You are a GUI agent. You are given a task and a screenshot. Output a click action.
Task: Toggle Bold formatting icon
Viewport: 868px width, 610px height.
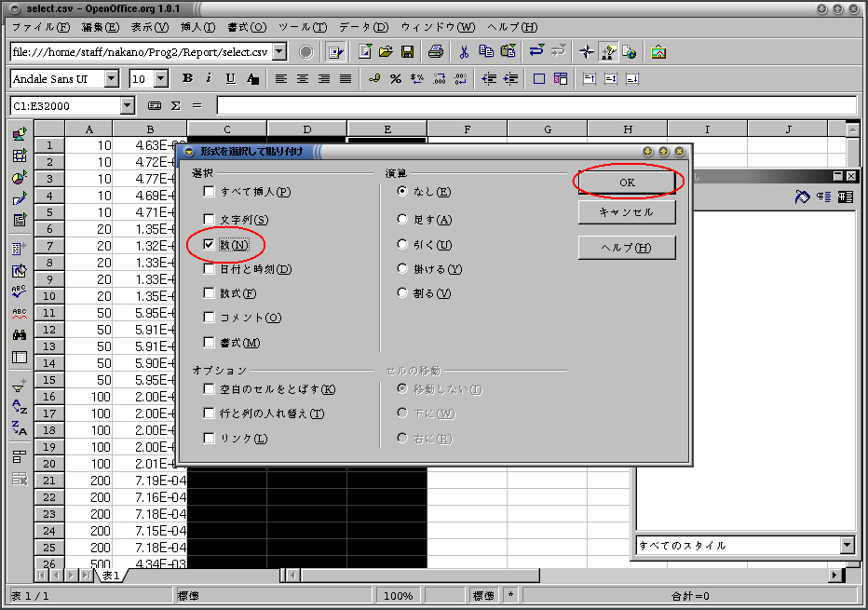coord(187,78)
